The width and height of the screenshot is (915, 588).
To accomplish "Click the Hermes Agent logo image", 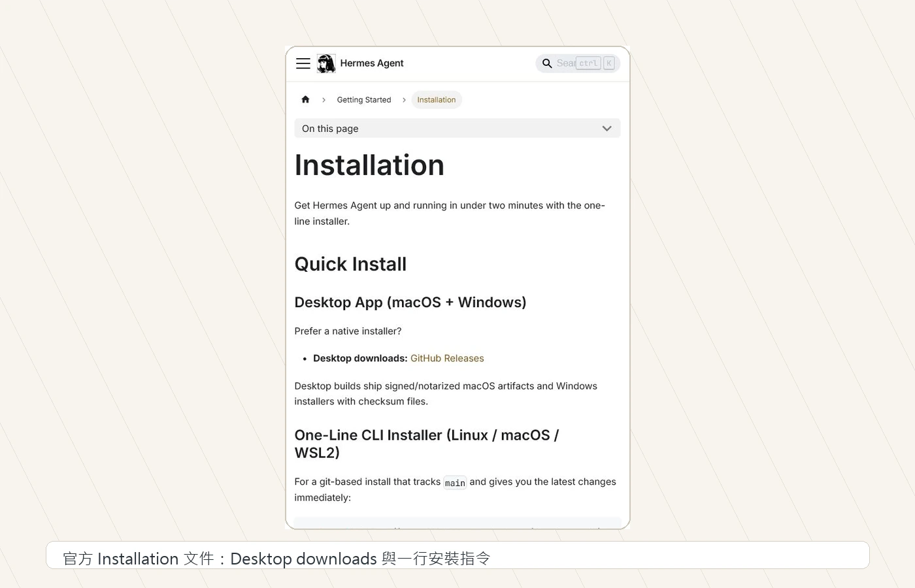I will (x=326, y=63).
